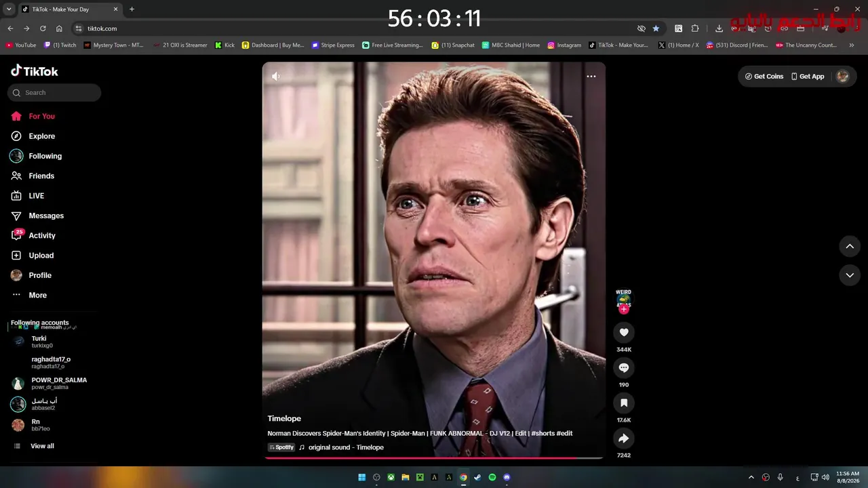Open the profile avatar menu at top right
The height and width of the screenshot is (488, 868).
point(842,77)
